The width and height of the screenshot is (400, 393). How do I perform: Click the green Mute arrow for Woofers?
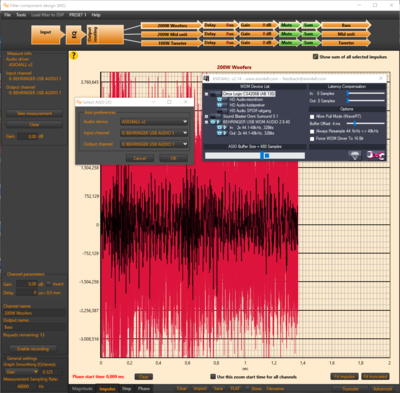(288, 25)
